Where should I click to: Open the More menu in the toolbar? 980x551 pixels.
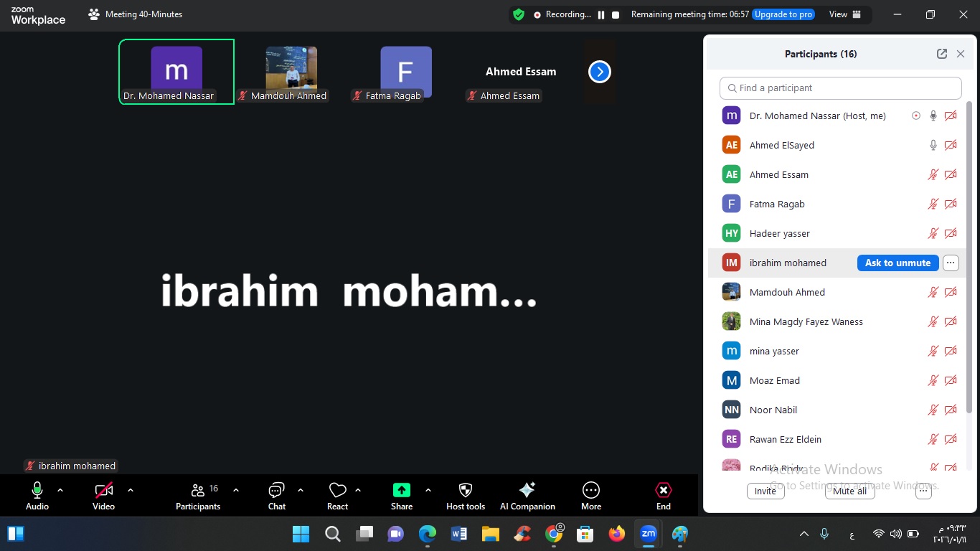[590, 491]
